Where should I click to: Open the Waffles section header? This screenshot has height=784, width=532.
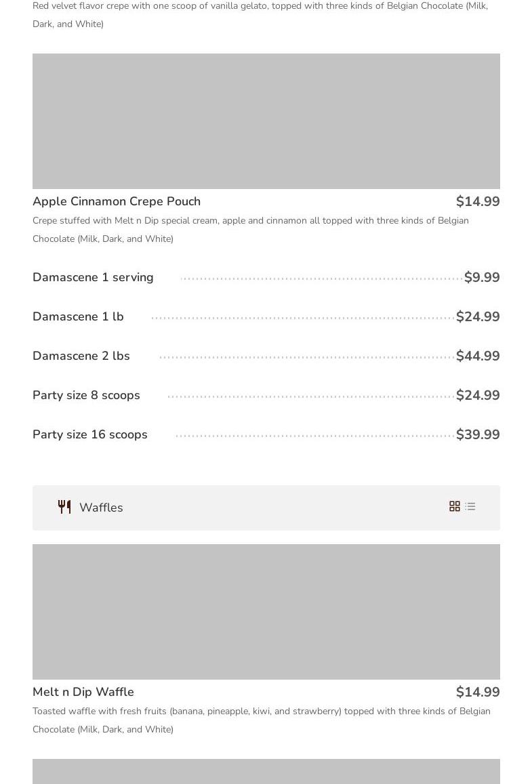click(x=101, y=508)
